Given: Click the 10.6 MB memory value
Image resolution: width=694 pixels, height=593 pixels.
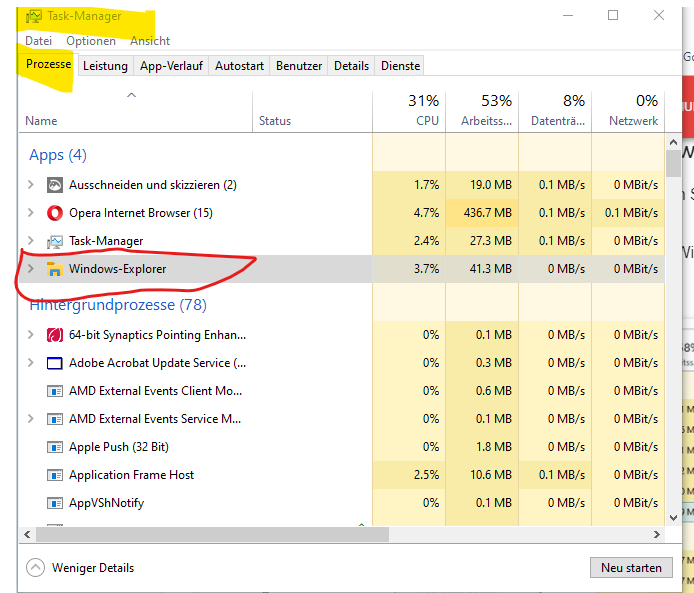Looking at the screenshot, I should (491, 475).
